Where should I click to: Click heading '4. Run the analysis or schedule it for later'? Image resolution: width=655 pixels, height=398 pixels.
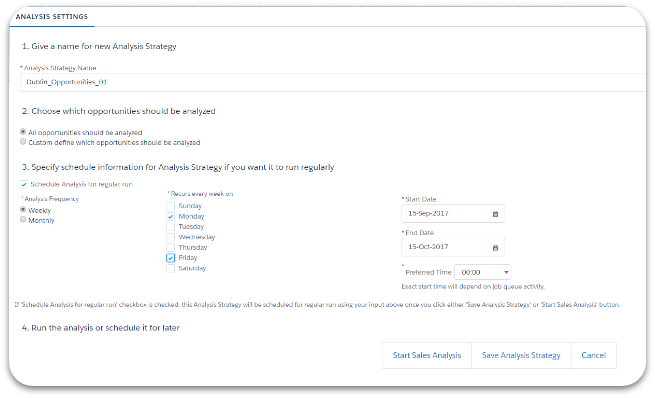tap(101, 328)
